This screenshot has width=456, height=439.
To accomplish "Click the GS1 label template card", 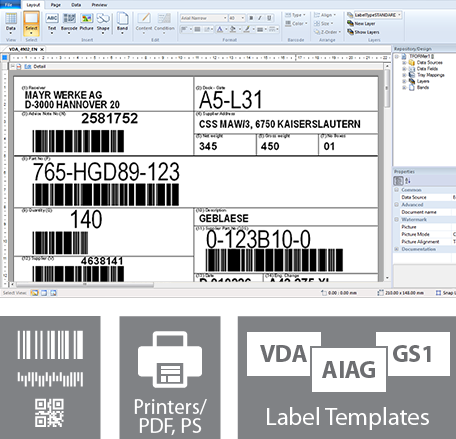I will (x=413, y=354).
